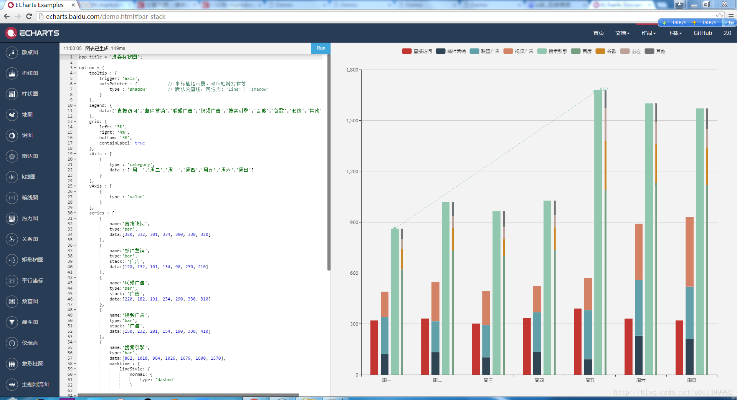The height and width of the screenshot is (400, 737).
Task: Expand the third dropdown menu in top navigation
Action: tap(649, 33)
